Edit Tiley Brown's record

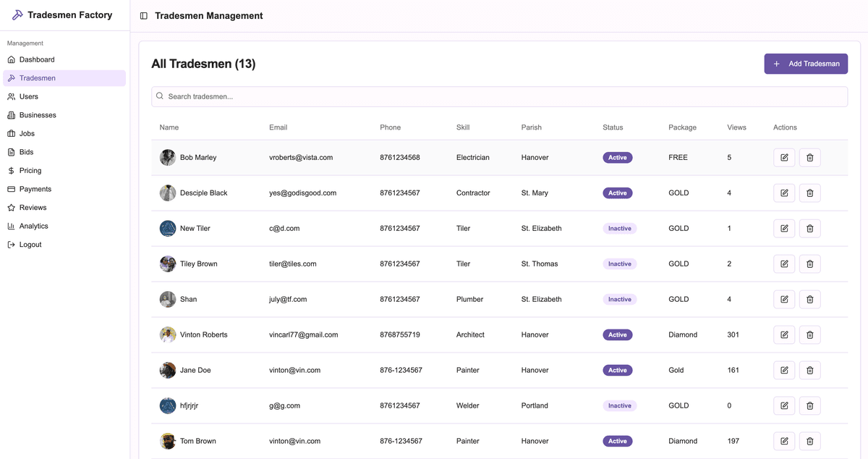(x=784, y=264)
